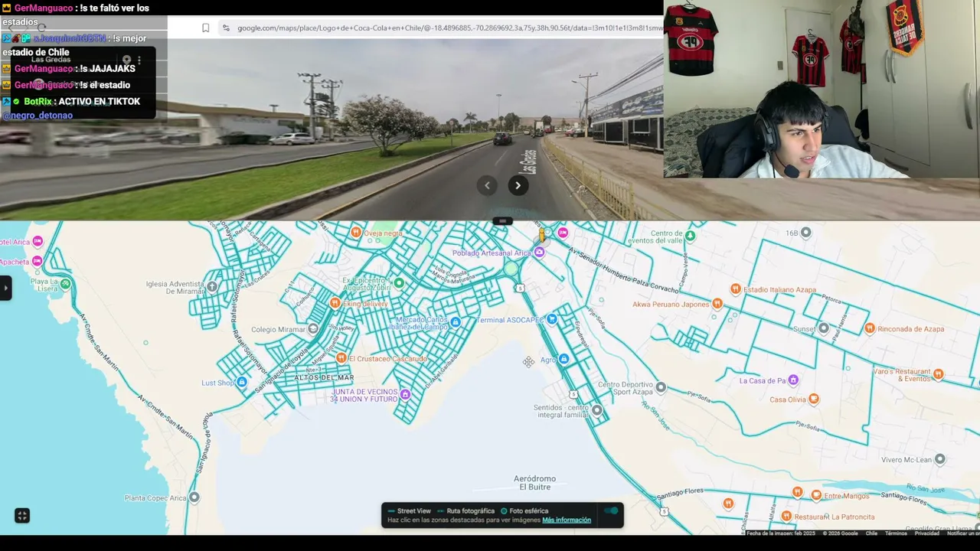This screenshot has height=551, width=980.
Task: Select the Centro Deportivo Sport Azapa pin
Action: pyautogui.click(x=661, y=387)
